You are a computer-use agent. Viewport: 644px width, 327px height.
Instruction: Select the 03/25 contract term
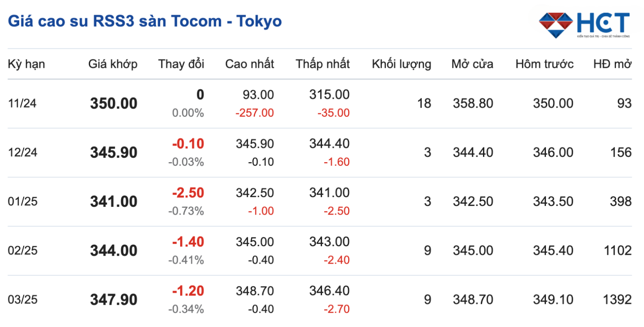point(23,299)
